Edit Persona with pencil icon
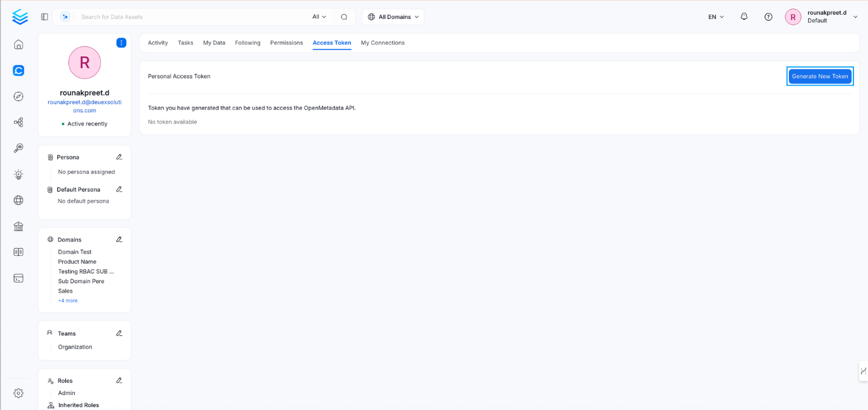The width and height of the screenshot is (868, 410). point(119,157)
